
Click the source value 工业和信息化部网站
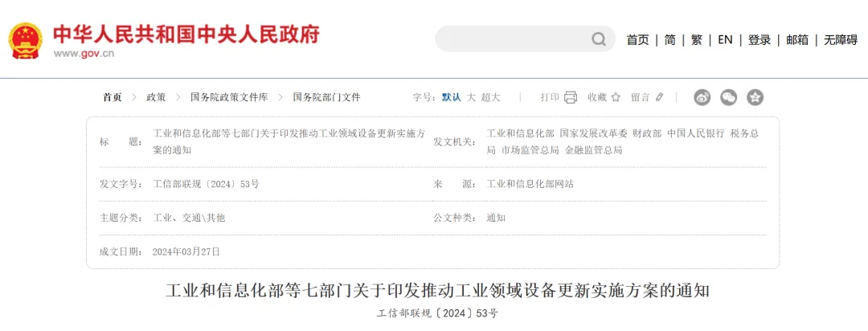tap(530, 184)
